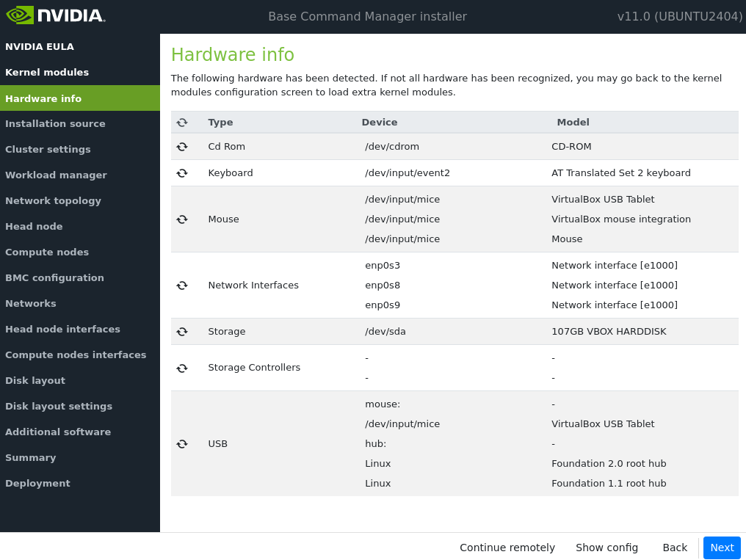The image size is (746, 560).
Task: Refresh the Storage Controllers row
Action: click(x=182, y=368)
